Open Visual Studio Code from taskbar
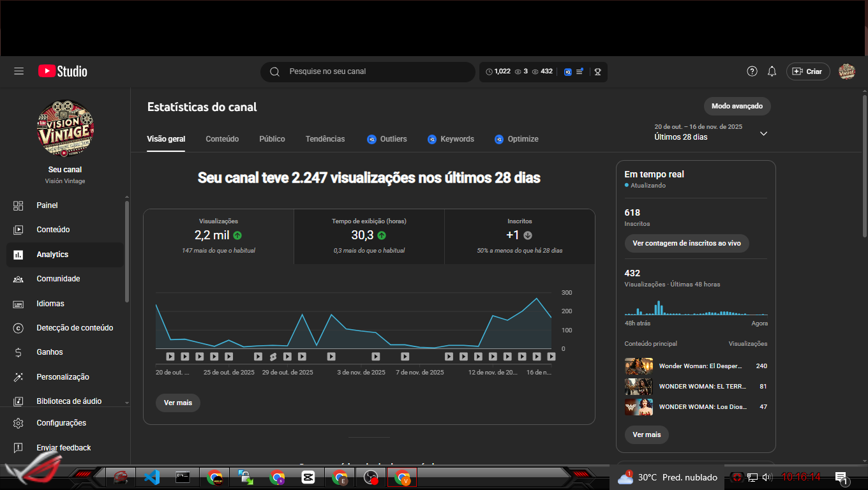Image resolution: width=868 pixels, height=490 pixels. coord(151,477)
